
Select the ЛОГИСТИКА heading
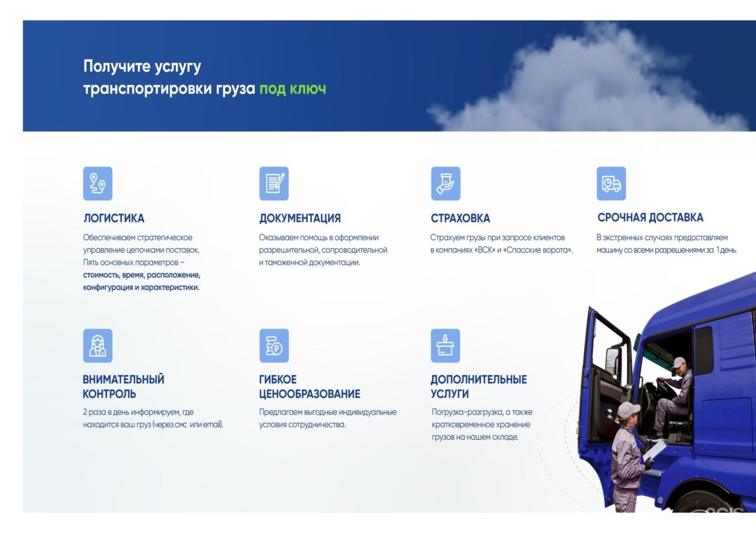114,218
